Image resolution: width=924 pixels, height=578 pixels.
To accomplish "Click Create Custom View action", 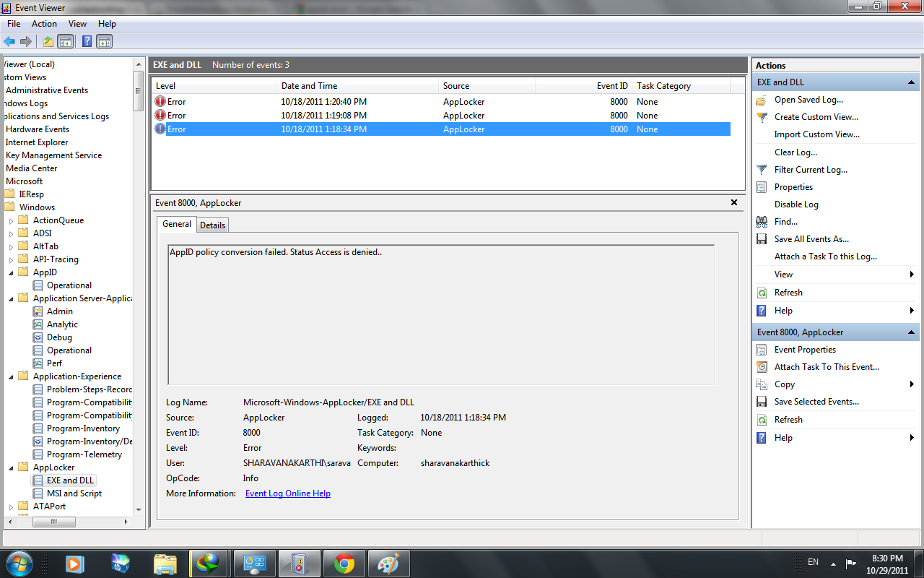I will tap(816, 117).
